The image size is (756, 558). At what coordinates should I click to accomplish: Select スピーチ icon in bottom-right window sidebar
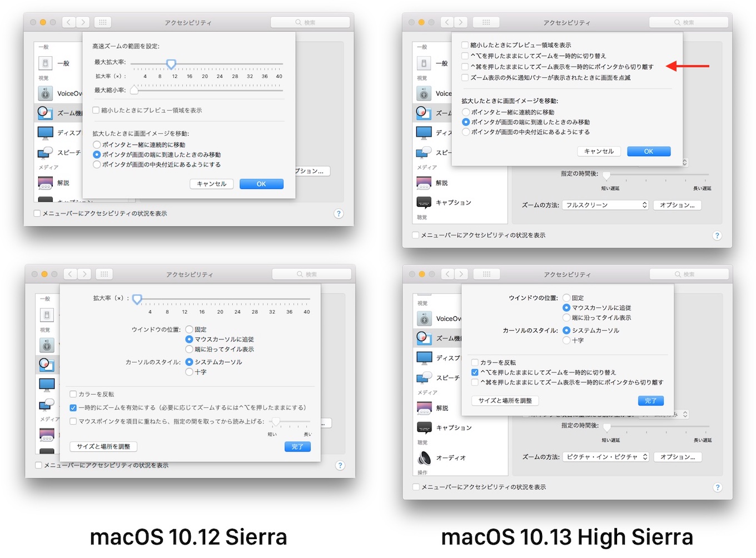[425, 377]
